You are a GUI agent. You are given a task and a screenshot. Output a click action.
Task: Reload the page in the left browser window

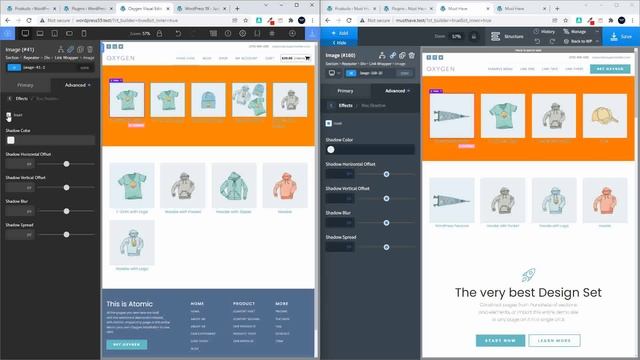(x=29, y=20)
